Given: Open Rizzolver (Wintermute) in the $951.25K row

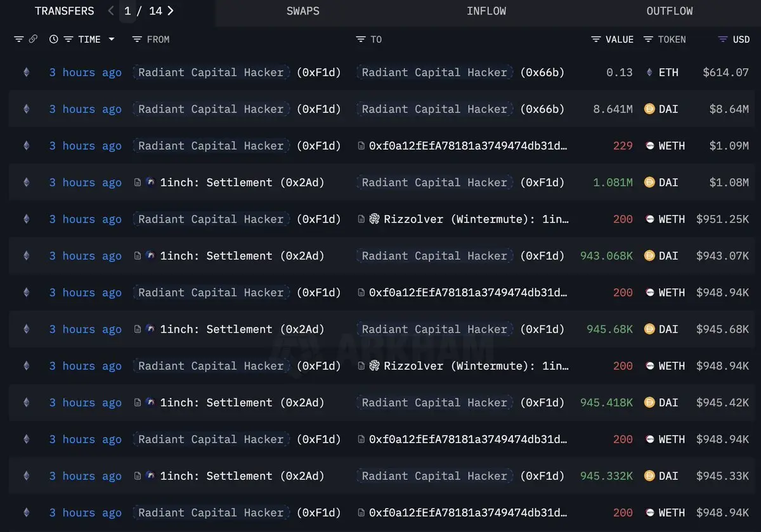Looking at the screenshot, I should (476, 219).
